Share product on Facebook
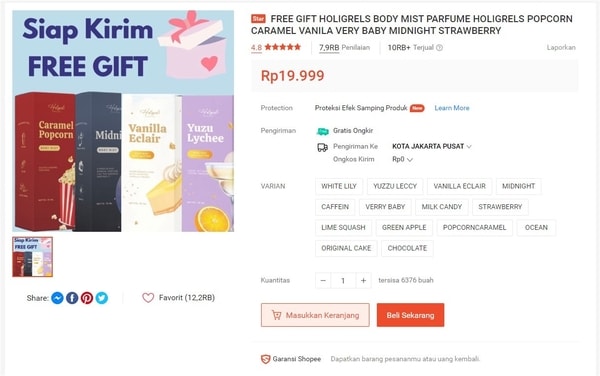The width and height of the screenshot is (600, 376). click(72, 298)
